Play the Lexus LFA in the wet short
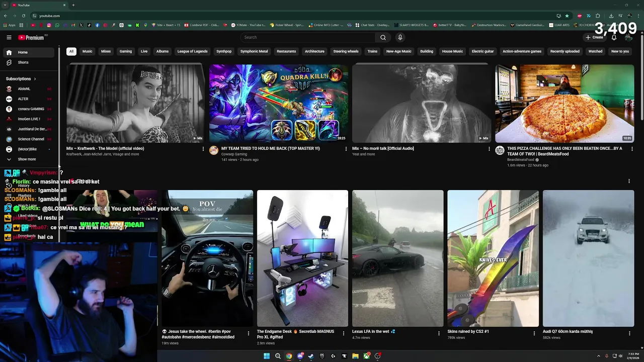Image resolution: width=644 pixels, height=362 pixels. click(x=397, y=258)
